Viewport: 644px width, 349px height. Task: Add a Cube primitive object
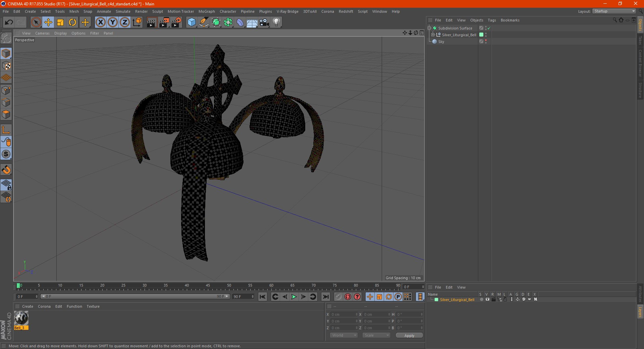(192, 22)
